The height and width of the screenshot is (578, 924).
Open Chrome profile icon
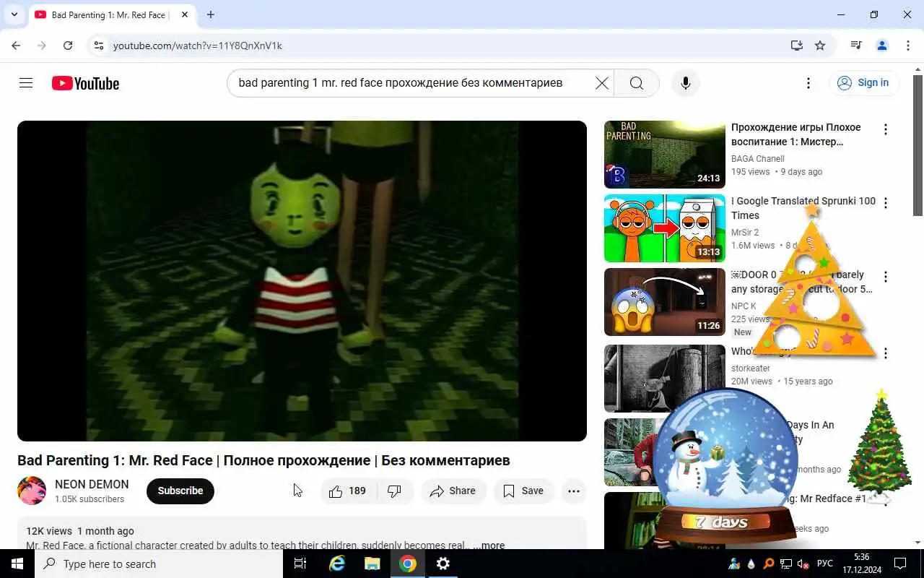pos(882,46)
